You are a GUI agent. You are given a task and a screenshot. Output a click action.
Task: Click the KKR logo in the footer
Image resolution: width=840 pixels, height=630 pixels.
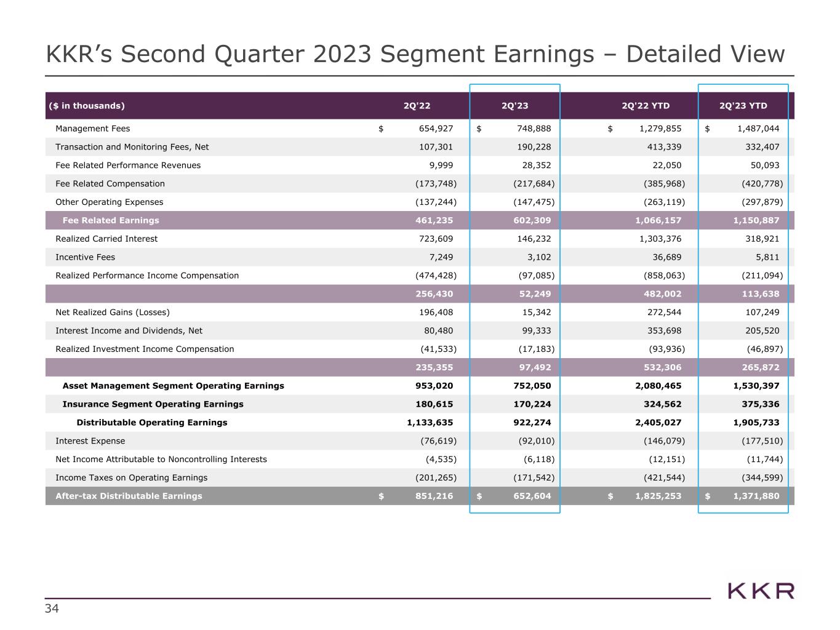click(x=761, y=591)
